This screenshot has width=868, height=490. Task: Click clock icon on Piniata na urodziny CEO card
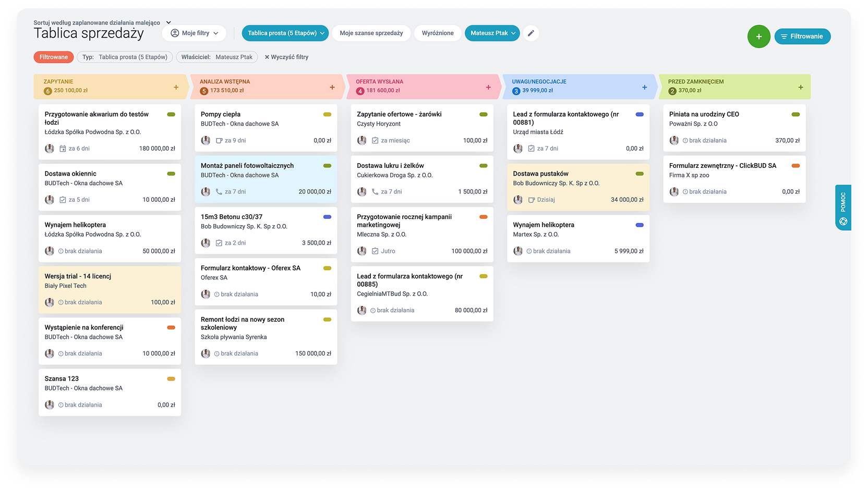point(685,141)
